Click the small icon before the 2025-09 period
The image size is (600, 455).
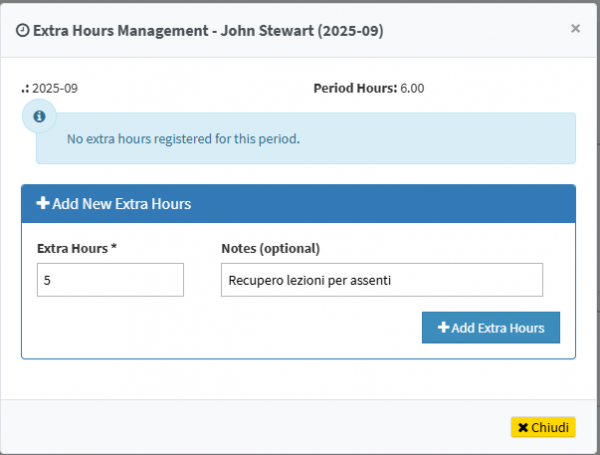coord(25,88)
